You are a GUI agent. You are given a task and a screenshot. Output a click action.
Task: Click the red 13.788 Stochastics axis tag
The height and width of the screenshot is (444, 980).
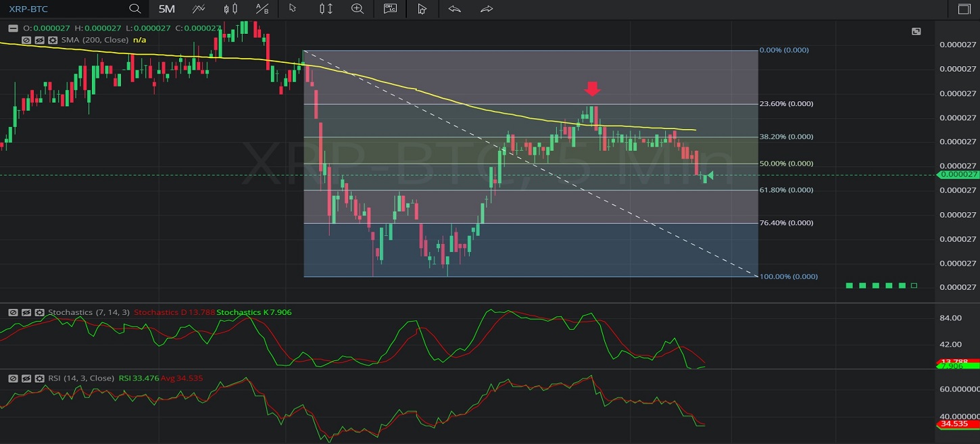coord(957,362)
